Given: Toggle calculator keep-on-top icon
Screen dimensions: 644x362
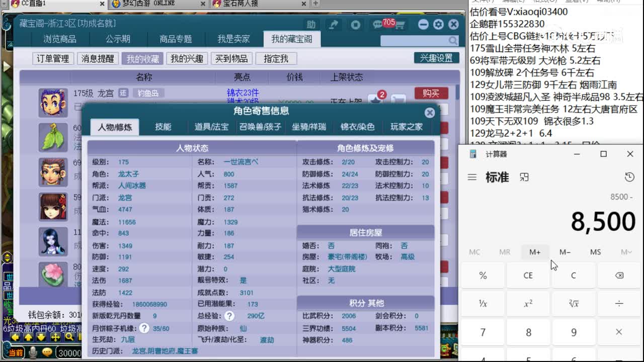Looking at the screenshot, I should [x=524, y=177].
